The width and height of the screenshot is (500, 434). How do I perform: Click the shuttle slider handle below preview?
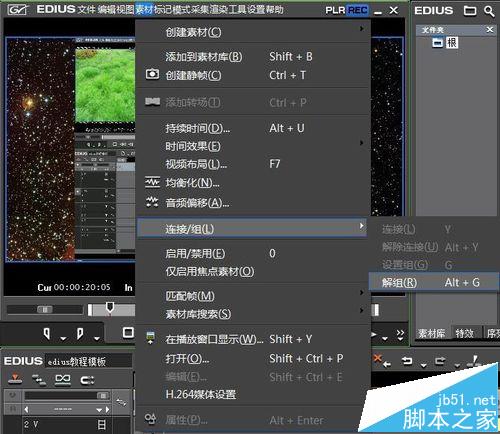(x=44, y=310)
